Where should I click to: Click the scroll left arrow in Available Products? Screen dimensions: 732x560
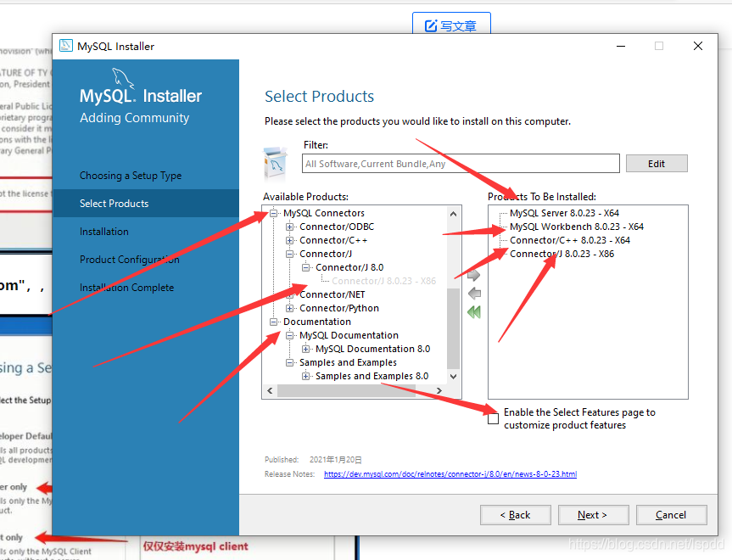(x=270, y=390)
